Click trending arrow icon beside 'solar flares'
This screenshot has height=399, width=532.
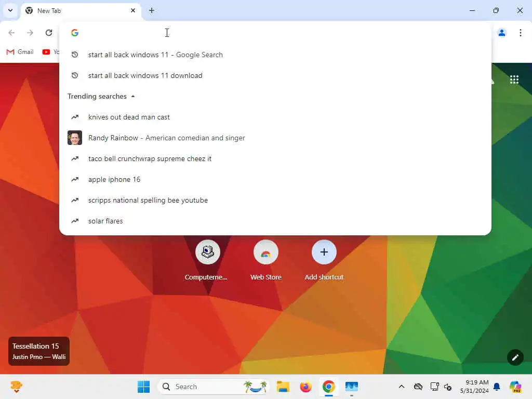tap(75, 221)
